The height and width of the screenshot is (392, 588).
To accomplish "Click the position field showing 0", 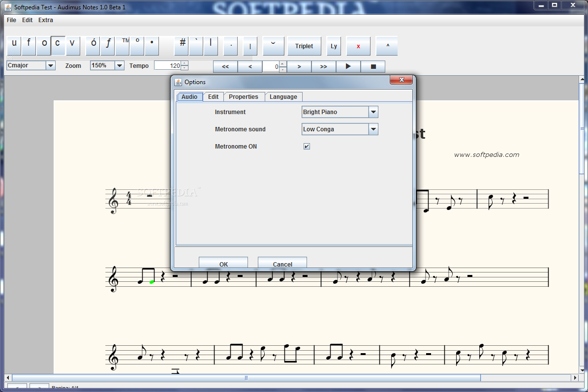I will [x=271, y=67].
